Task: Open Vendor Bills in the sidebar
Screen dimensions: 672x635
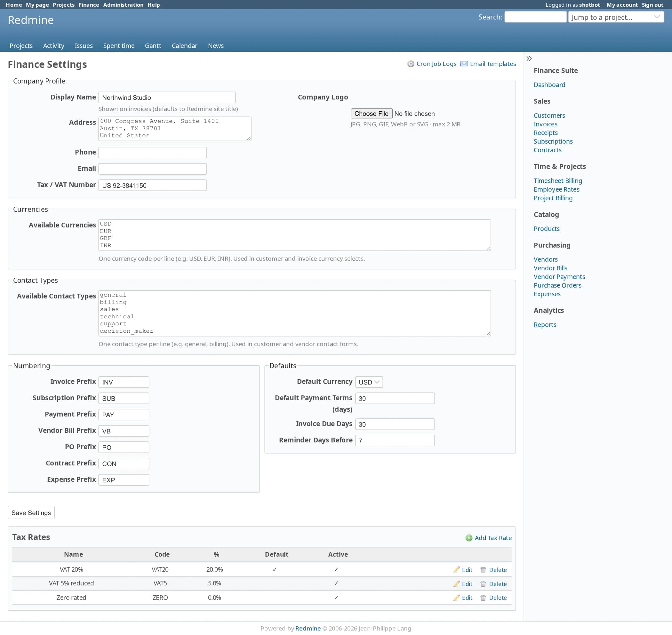Action: 550,268
